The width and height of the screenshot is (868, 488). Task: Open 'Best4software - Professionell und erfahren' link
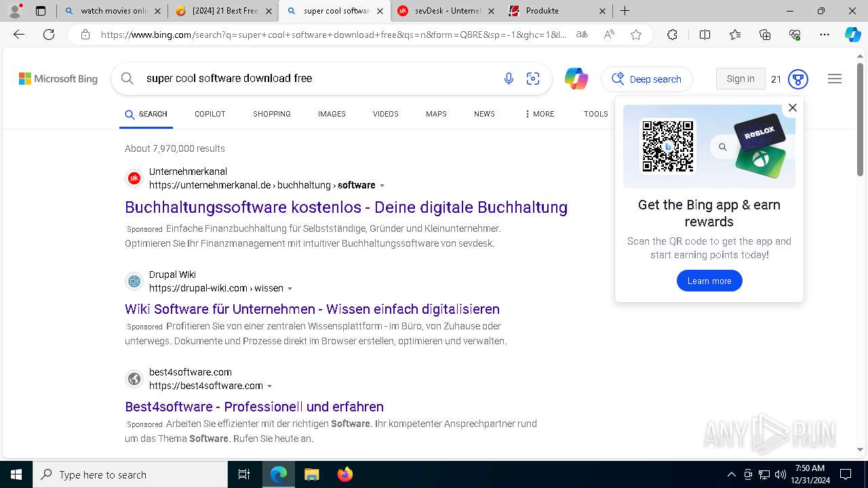pyautogui.click(x=254, y=407)
